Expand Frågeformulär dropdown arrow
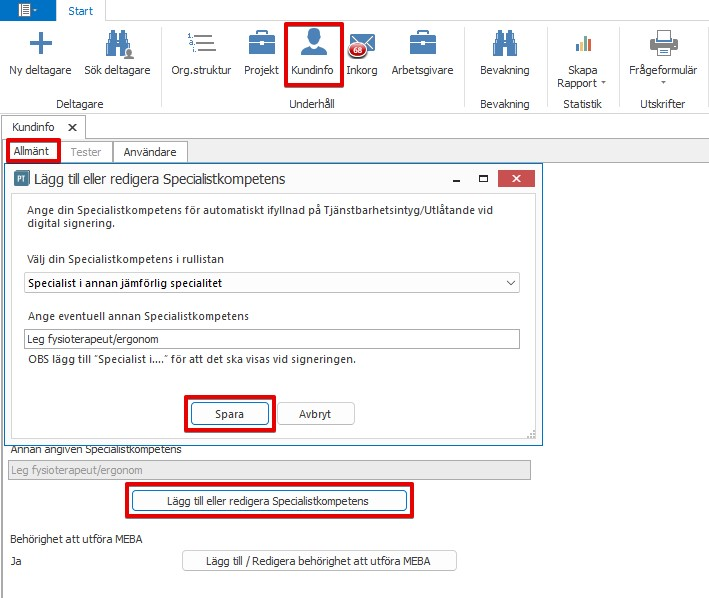709x598 pixels. pyautogui.click(x=663, y=82)
